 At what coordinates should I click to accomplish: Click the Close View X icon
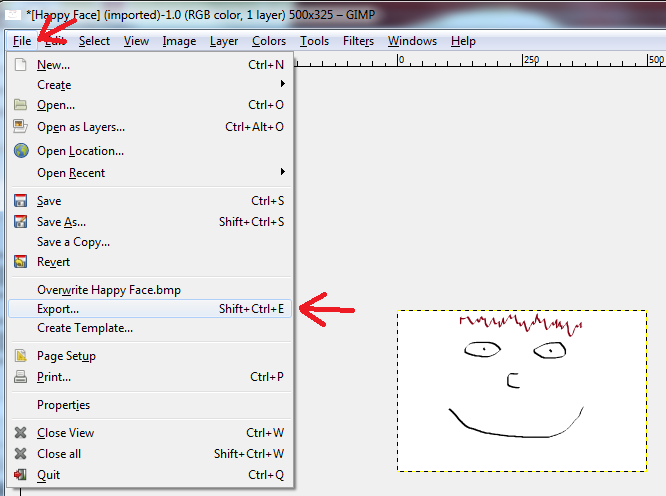point(20,433)
